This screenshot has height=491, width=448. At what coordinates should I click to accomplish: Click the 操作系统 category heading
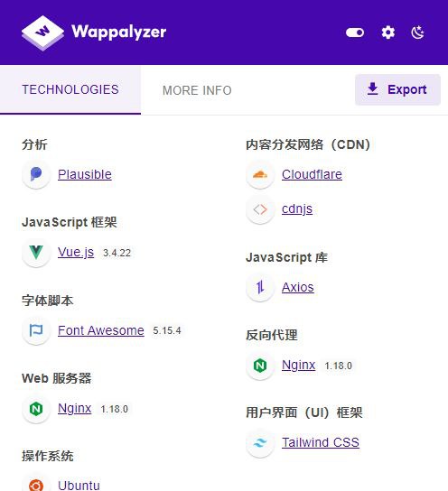(x=47, y=456)
